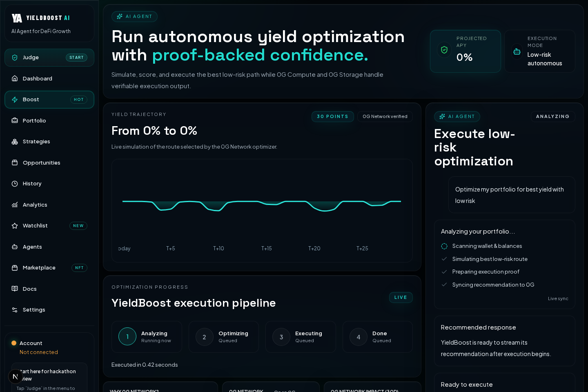588x392 pixels.
Task: Click the Agents robot icon
Action: click(x=15, y=247)
